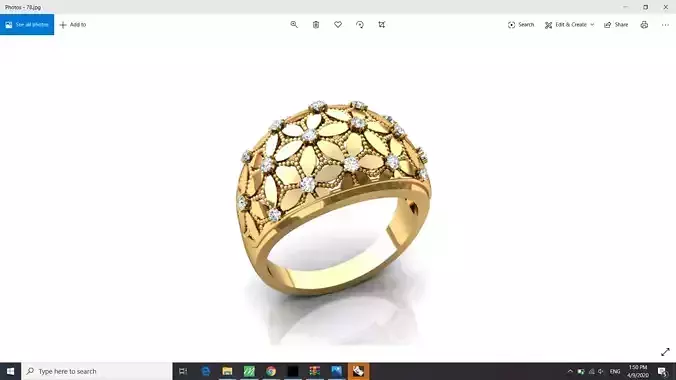Screen dimensions: 676x380
Task: Click the Share button
Action: point(616,25)
